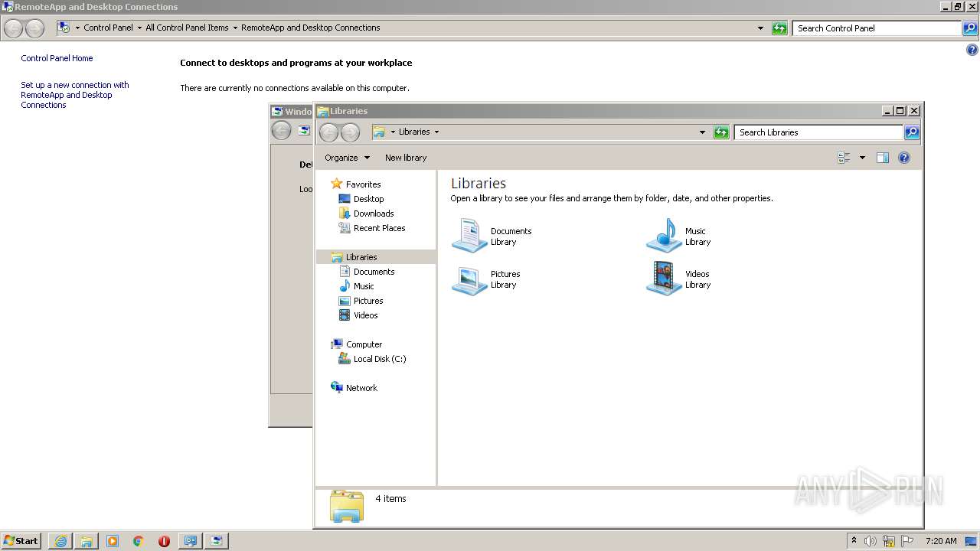
Task: Select Documents in navigation pane tree
Action: pyautogui.click(x=374, y=272)
